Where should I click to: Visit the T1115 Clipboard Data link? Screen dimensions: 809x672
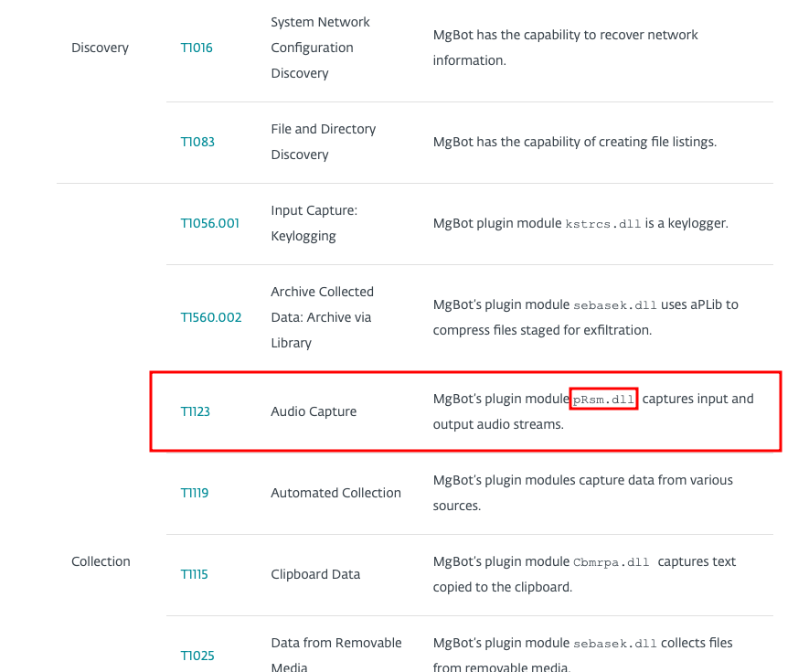[x=194, y=574]
